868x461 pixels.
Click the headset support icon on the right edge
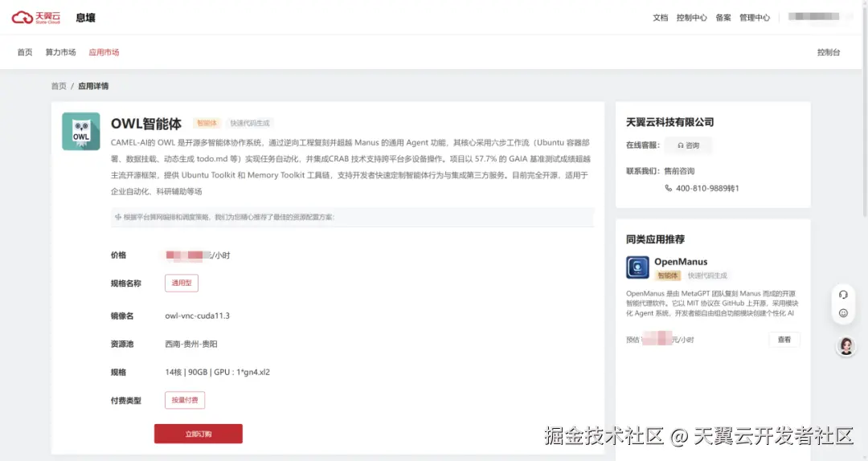point(843,295)
